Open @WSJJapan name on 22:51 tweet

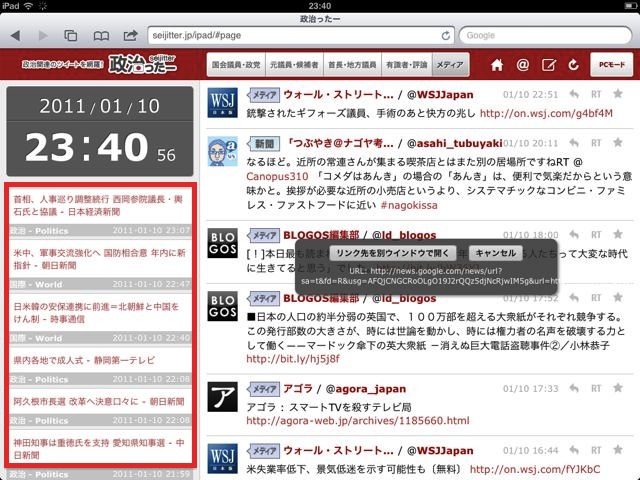pos(440,95)
